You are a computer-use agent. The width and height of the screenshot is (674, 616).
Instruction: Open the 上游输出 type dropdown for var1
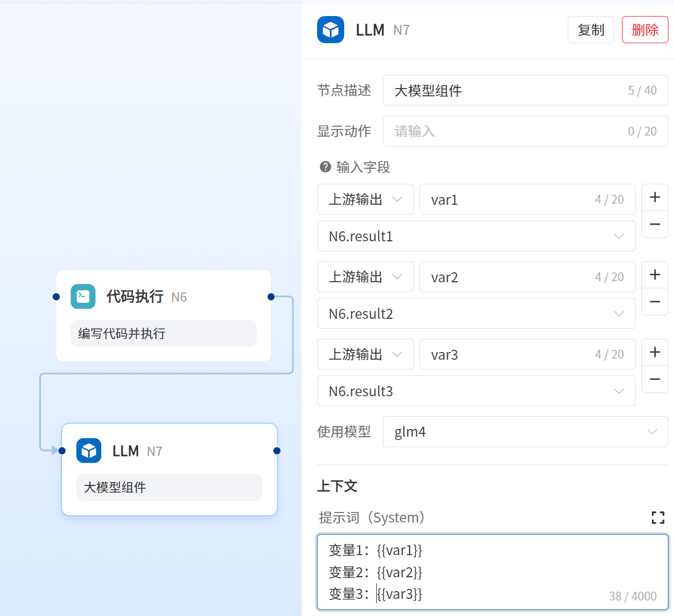365,199
